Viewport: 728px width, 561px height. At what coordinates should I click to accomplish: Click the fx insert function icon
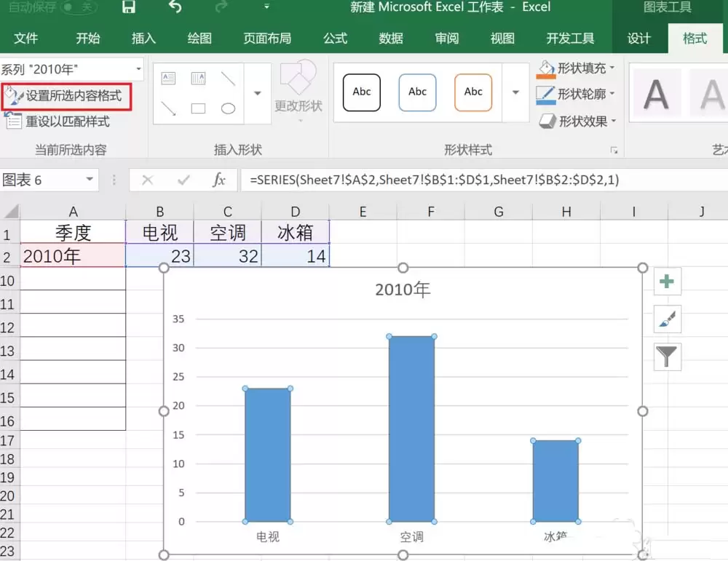(x=218, y=180)
